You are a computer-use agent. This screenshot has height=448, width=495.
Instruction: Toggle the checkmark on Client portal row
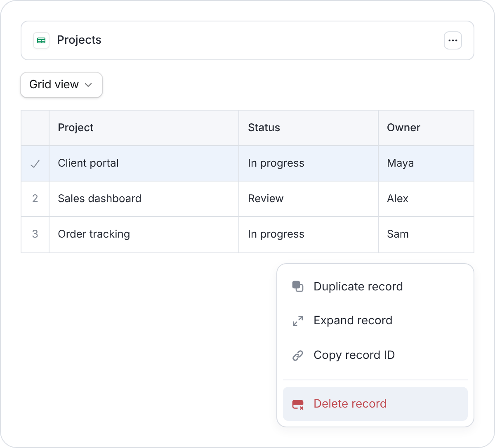pyautogui.click(x=35, y=164)
